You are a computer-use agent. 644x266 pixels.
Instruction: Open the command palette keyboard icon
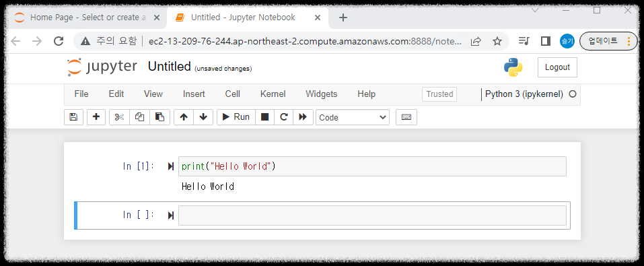(406, 117)
